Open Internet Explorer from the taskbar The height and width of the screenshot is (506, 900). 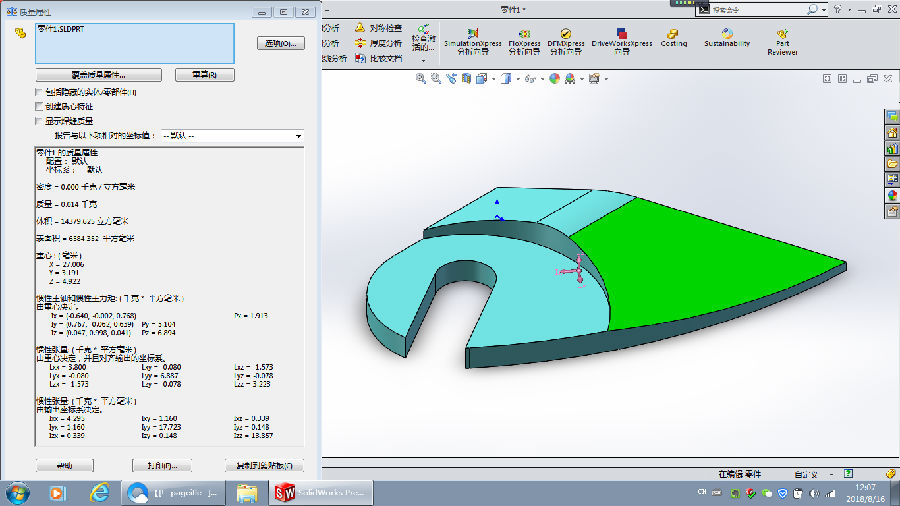99,492
